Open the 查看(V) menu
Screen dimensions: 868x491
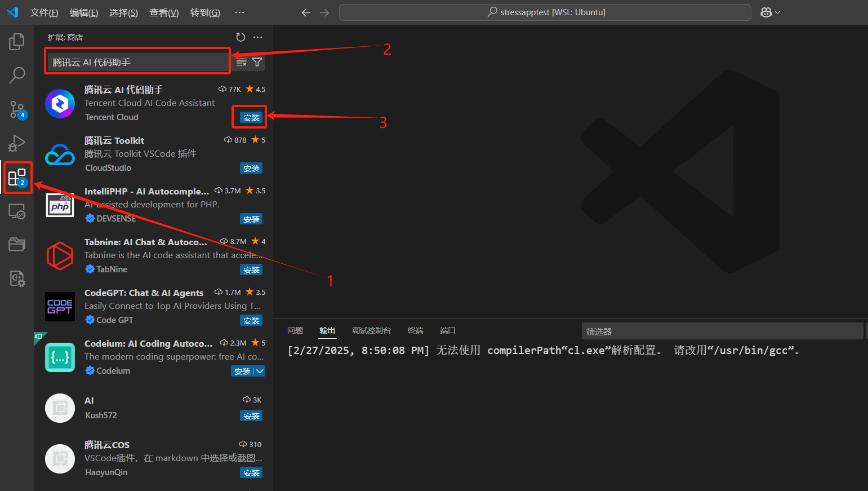click(164, 12)
